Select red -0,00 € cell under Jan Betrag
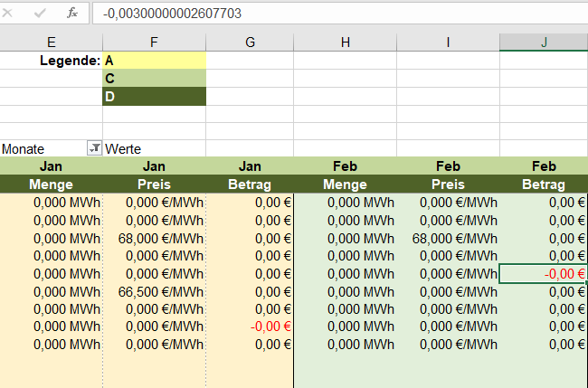 point(250,326)
